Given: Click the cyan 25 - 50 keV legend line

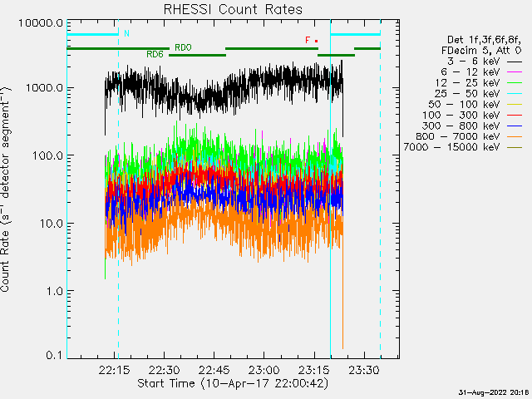Looking at the screenshot, I should coord(515,94).
